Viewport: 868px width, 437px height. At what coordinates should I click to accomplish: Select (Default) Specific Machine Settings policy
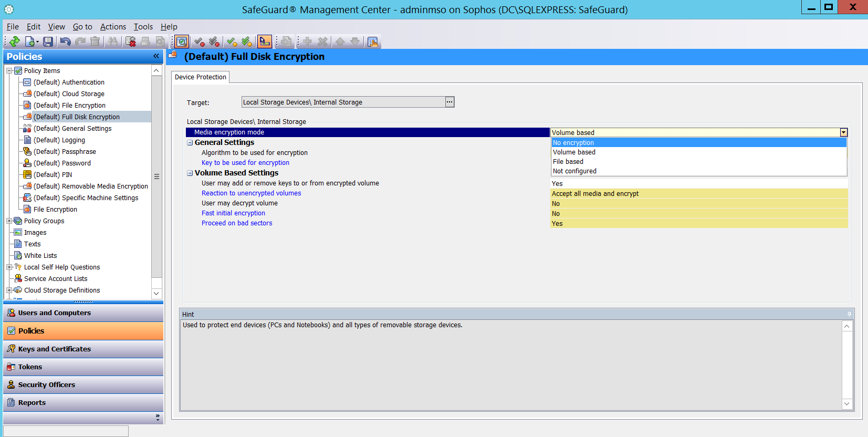[86, 198]
